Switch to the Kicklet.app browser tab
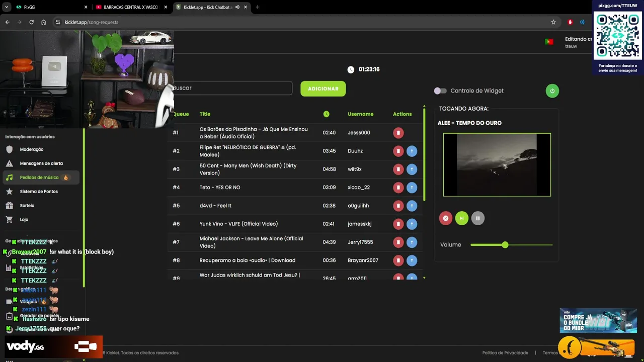The height and width of the screenshot is (362, 644). [x=212, y=7]
